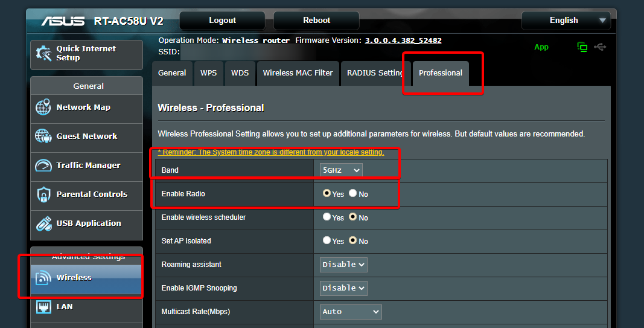Click the Quick Internet Setup label
The height and width of the screenshot is (328, 644).
tap(86, 53)
